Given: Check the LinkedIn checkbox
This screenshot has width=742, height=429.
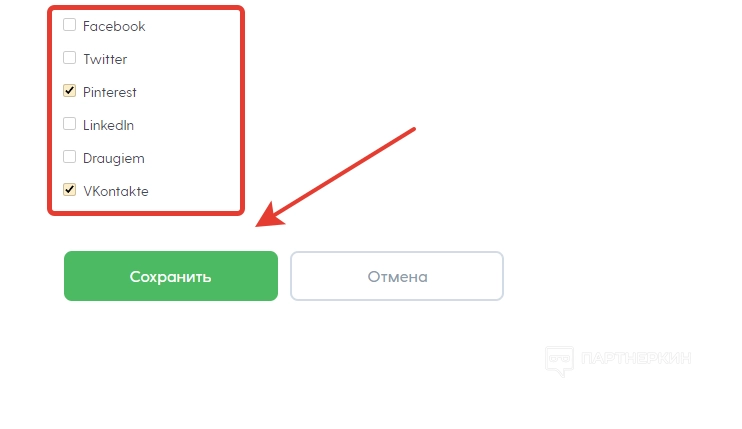Looking at the screenshot, I should (x=70, y=124).
